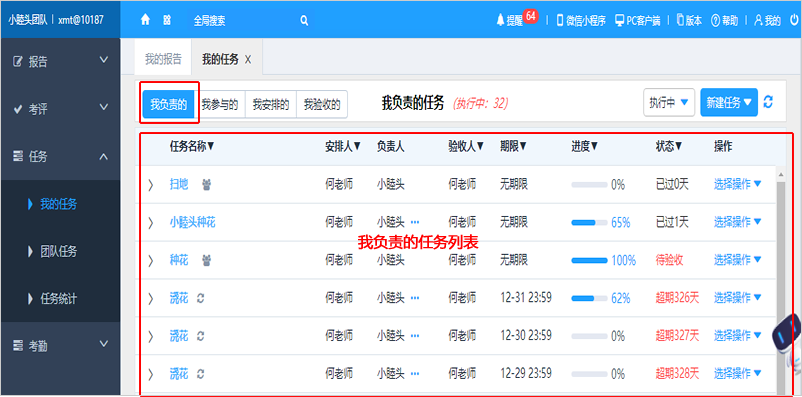Open 选择操作 for 小睦头种花 task
802x397 pixels.
[x=738, y=222]
